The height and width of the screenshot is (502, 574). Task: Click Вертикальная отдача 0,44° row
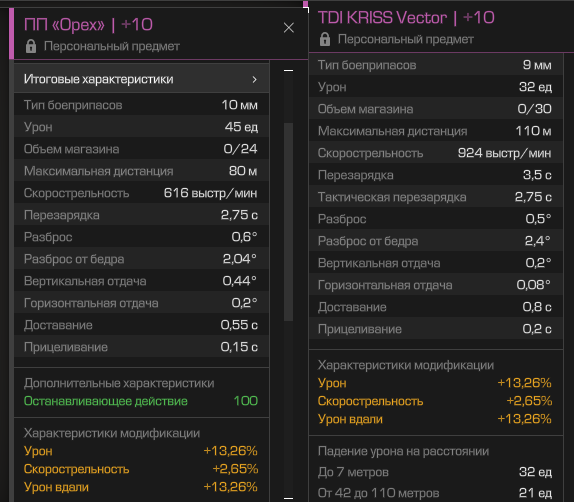141,281
